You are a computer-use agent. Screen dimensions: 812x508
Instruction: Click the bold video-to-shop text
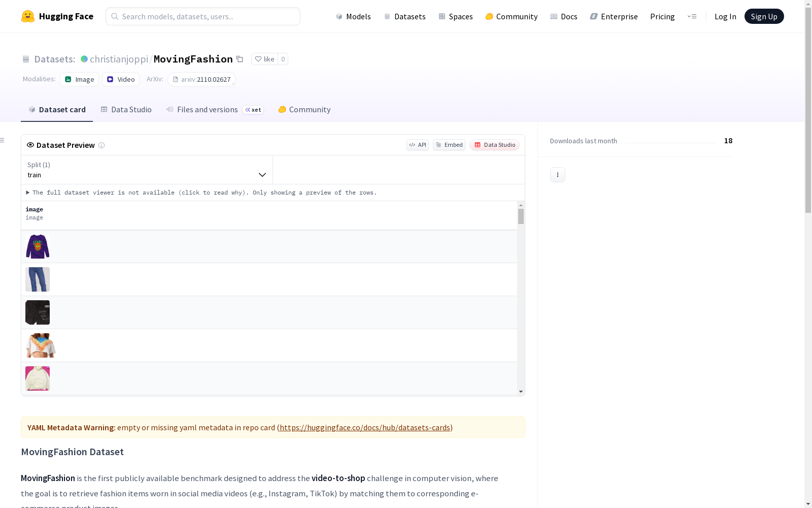pos(339,479)
